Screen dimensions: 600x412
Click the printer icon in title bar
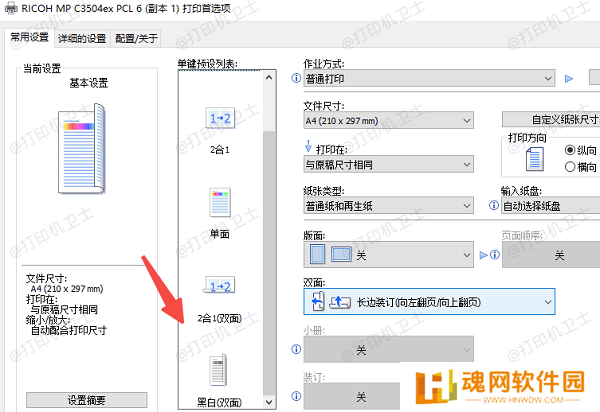[11, 8]
